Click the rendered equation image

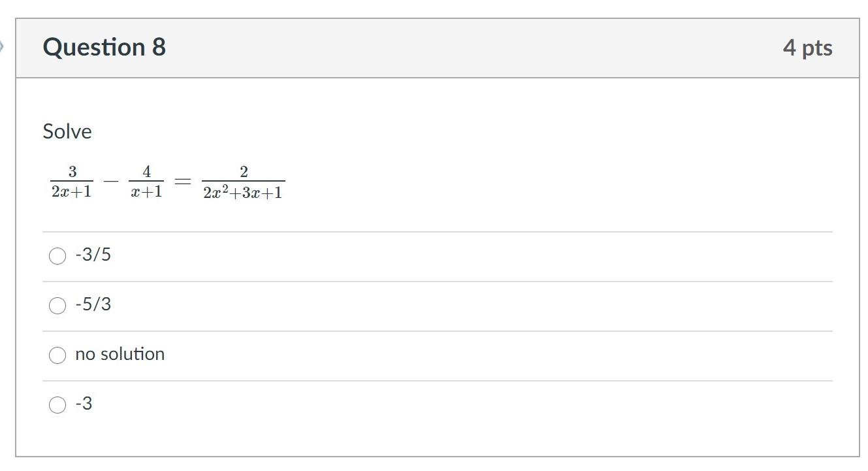[167, 182]
